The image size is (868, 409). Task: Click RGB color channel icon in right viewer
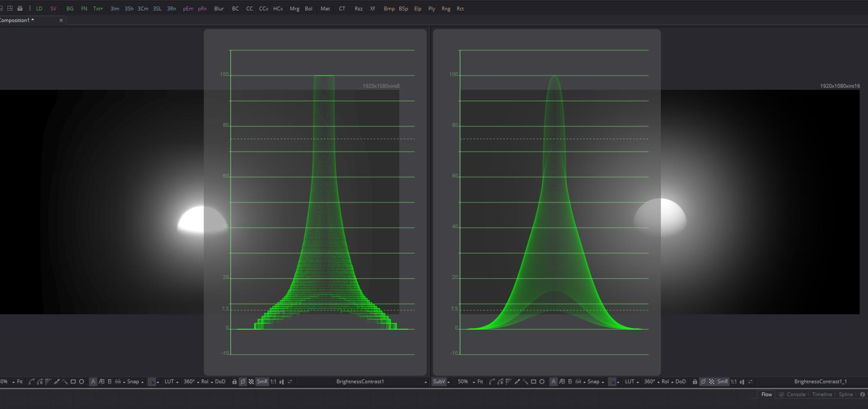[612, 382]
